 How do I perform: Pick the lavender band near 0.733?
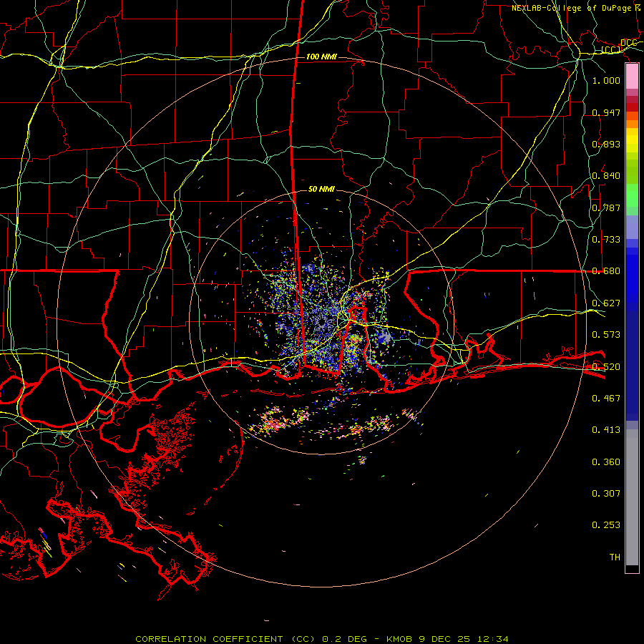[x=632, y=227]
